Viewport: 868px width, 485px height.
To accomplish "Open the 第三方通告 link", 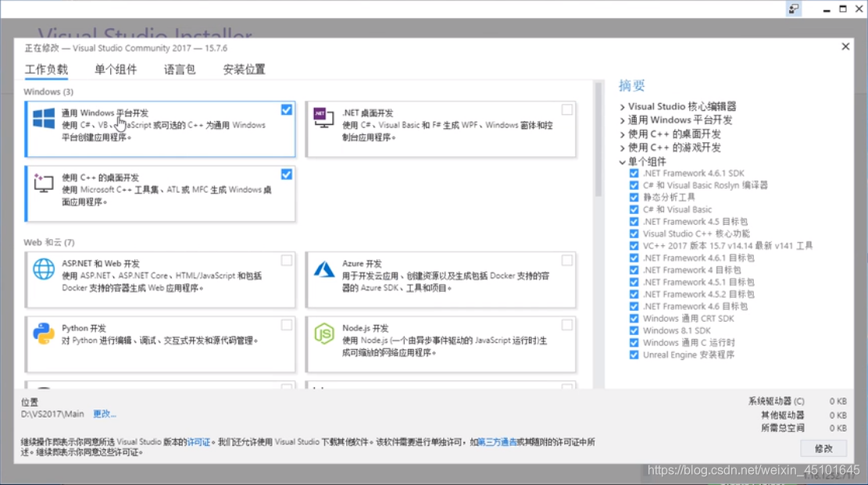I will (x=497, y=442).
